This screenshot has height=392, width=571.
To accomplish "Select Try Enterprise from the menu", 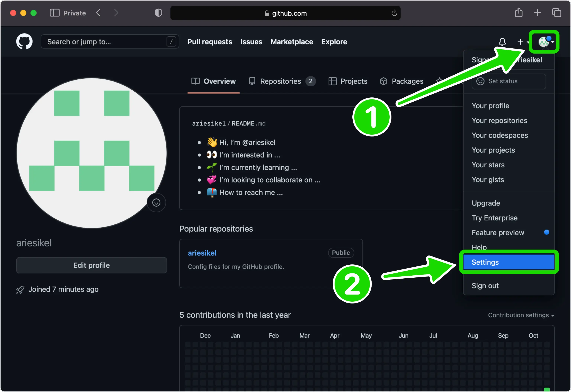I will 509,218.
